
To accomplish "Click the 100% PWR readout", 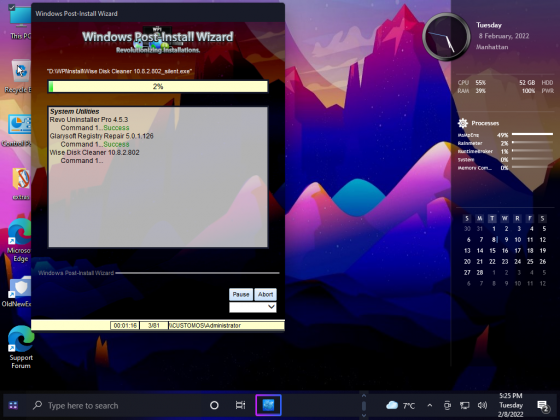I will pyautogui.click(x=538, y=91).
